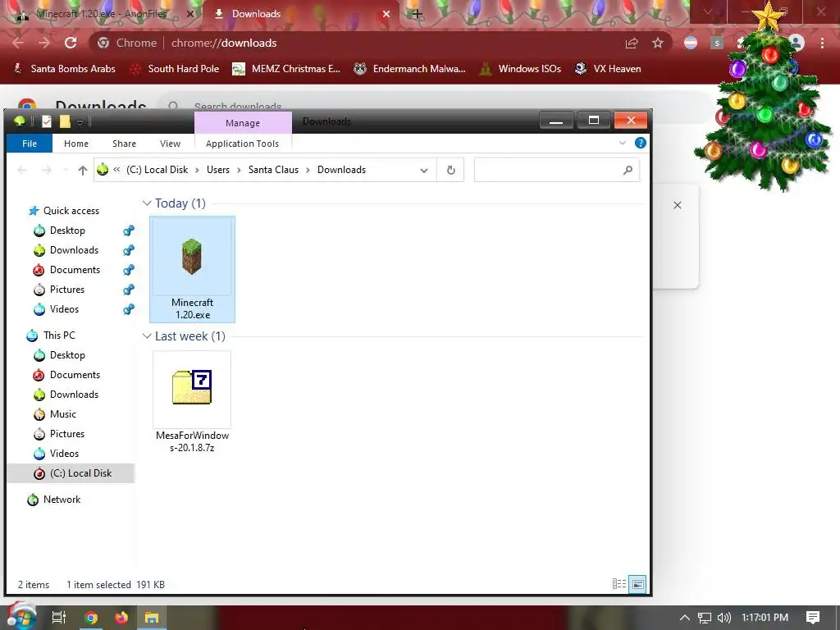The width and height of the screenshot is (840, 630).
Task: Open the Endermanch Malware bookmark
Action: tap(410, 69)
